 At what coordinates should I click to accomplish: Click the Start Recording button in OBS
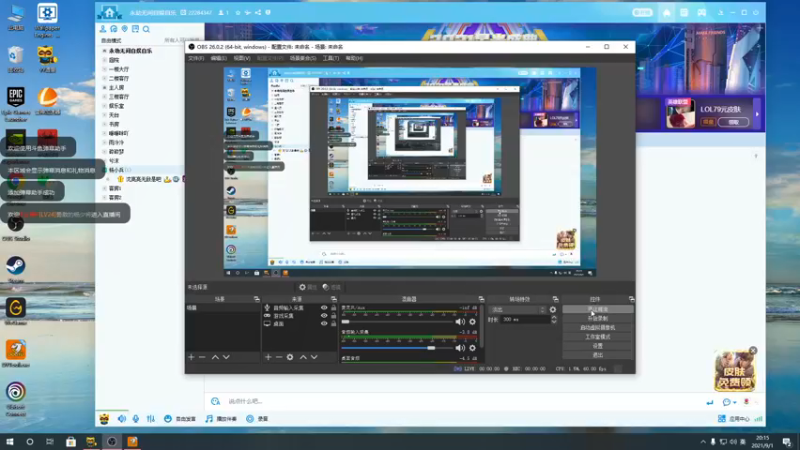coord(597,318)
